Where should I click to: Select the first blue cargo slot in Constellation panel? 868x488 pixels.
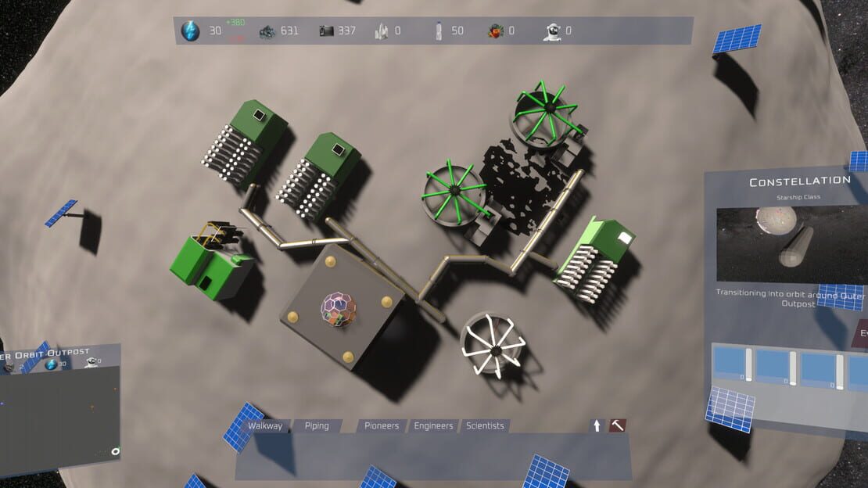click(x=730, y=363)
